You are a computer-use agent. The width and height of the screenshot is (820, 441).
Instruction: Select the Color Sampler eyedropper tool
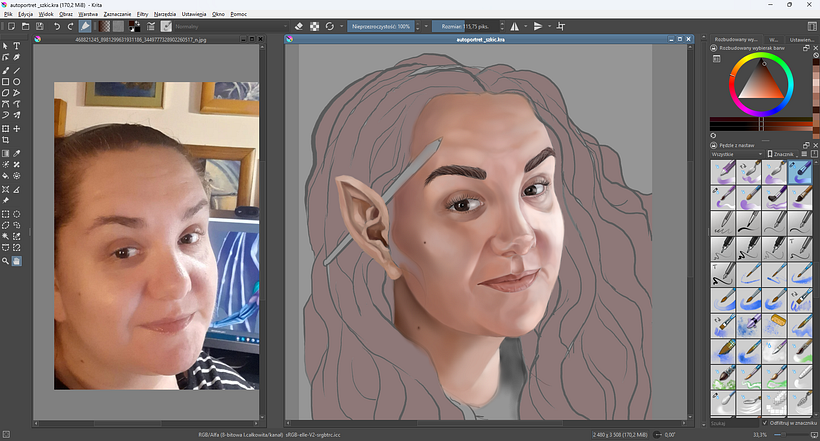click(17, 153)
